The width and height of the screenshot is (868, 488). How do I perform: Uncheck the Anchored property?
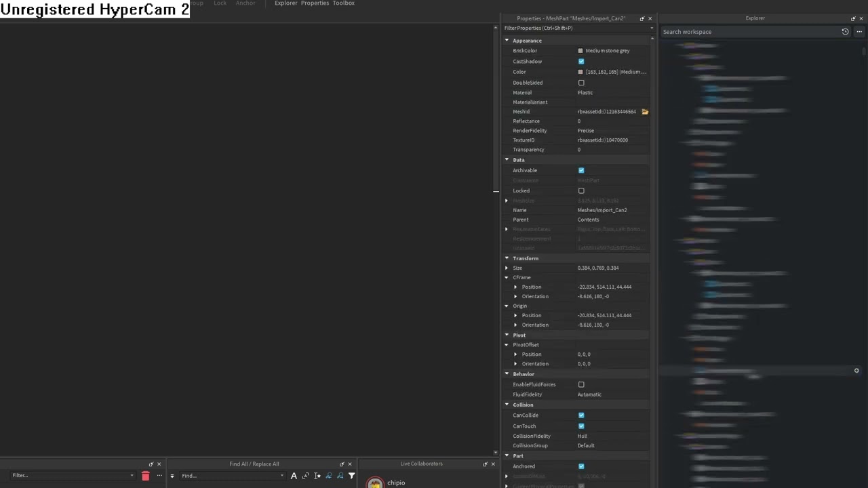(581, 466)
